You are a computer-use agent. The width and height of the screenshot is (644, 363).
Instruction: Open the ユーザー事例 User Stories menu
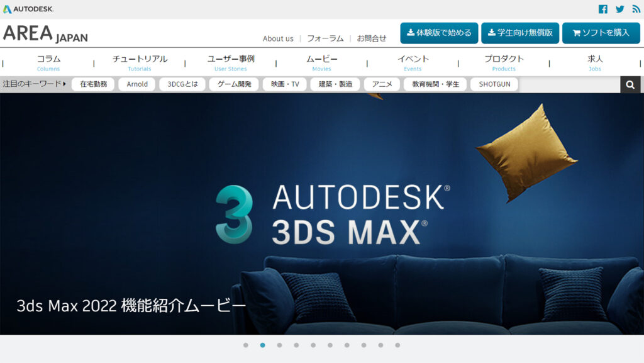click(x=231, y=64)
